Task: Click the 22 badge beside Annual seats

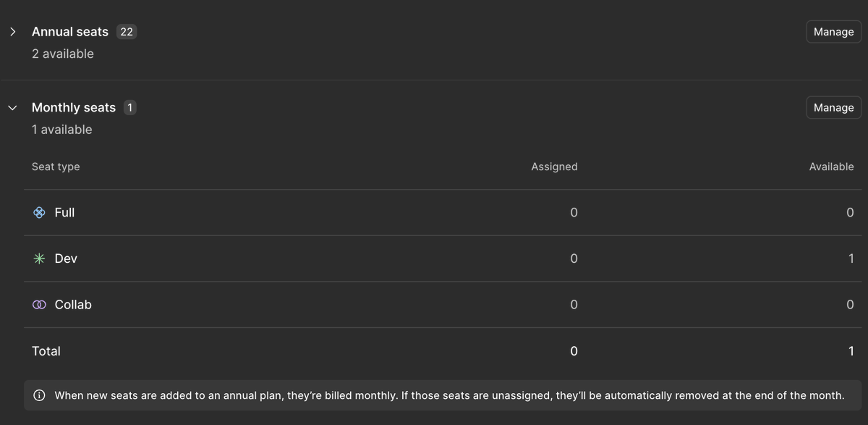Action: coord(127,32)
